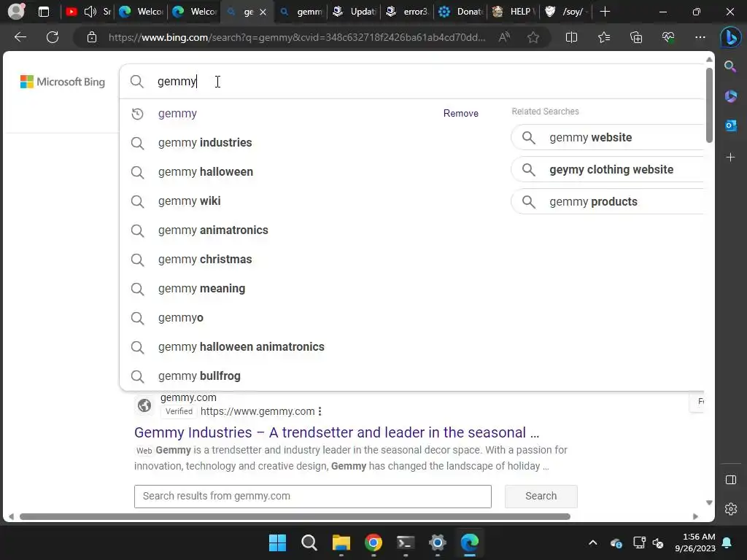This screenshot has height=560, width=747.
Task: Focus the Search results from gemmy.com field
Action: [x=312, y=496]
